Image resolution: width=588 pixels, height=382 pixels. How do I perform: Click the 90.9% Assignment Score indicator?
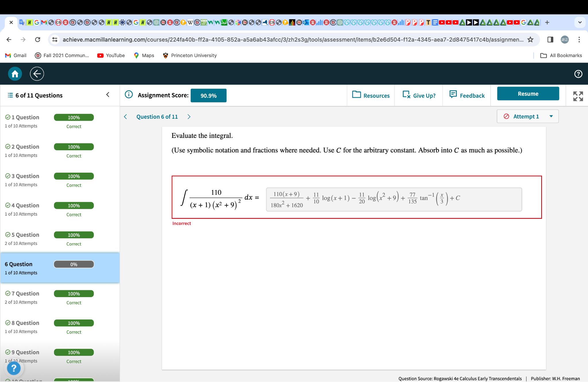click(208, 96)
